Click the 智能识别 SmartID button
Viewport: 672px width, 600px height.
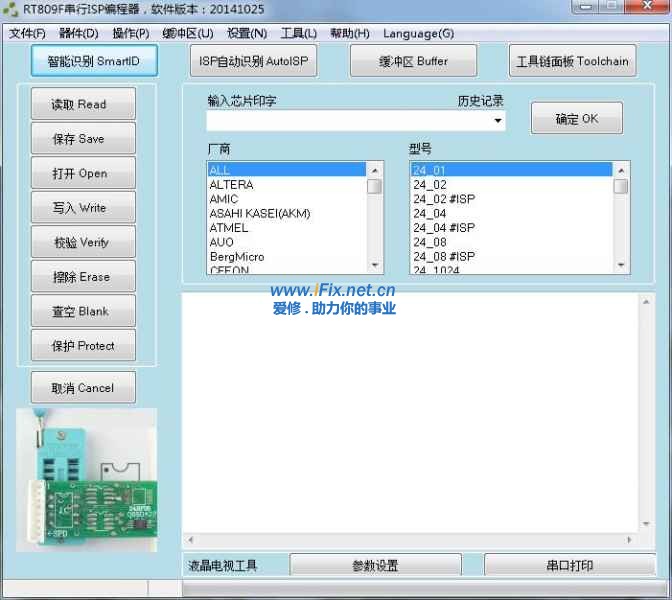point(94,61)
